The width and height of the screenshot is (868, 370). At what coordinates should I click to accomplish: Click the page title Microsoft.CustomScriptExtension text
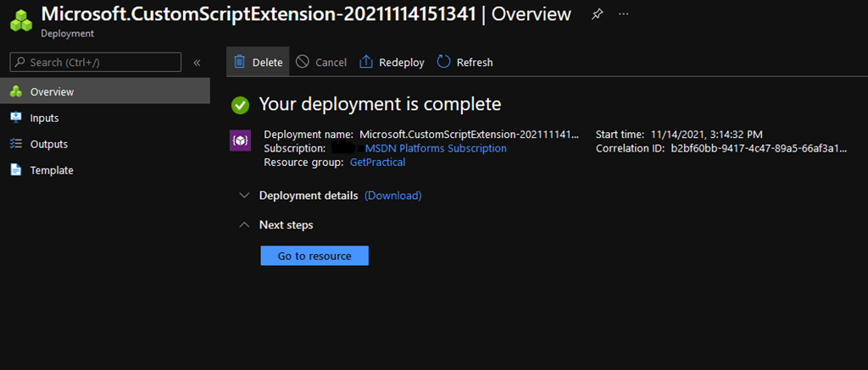[258, 14]
